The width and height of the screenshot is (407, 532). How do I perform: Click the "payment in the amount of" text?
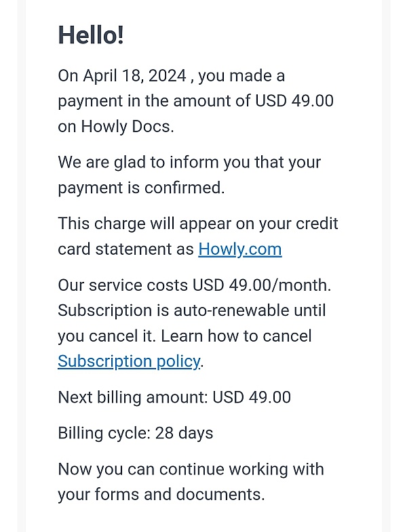[154, 102]
